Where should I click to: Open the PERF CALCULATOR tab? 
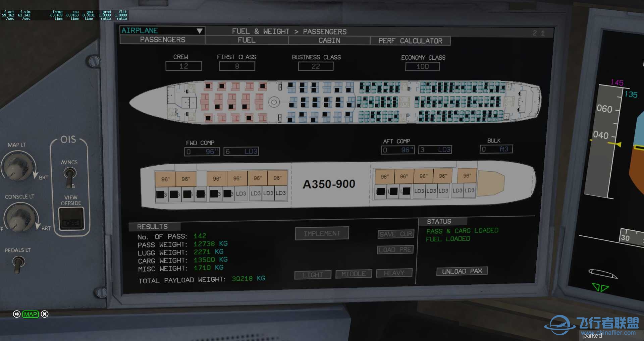pyautogui.click(x=411, y=41)
